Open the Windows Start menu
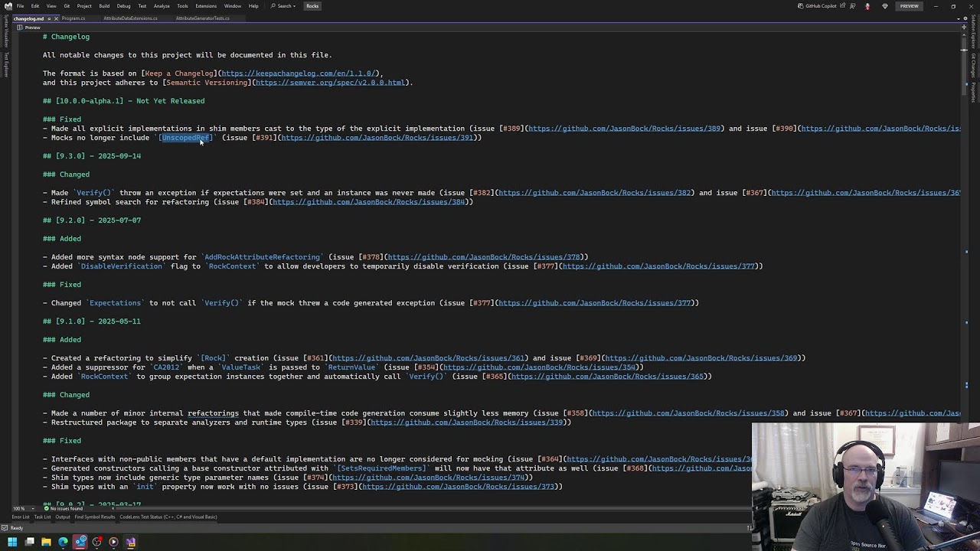Screen dimensions: 980x551 (x=12, y=542)
